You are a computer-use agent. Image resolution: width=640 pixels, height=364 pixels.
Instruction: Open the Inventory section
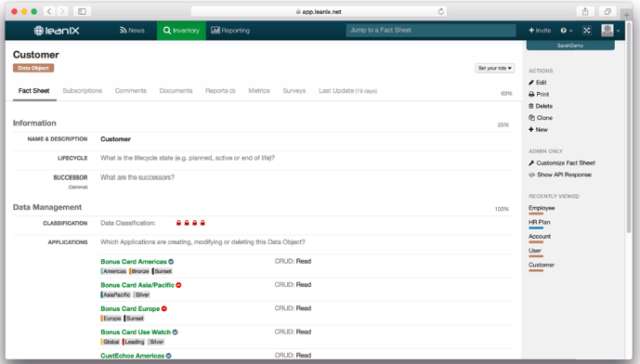181,31
